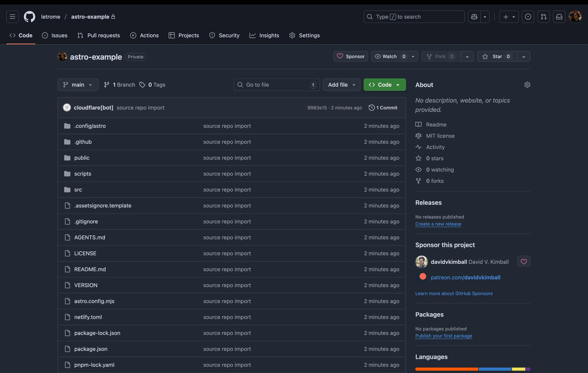
Task: Switch to the Actions tab
Action: pos(144,35)
